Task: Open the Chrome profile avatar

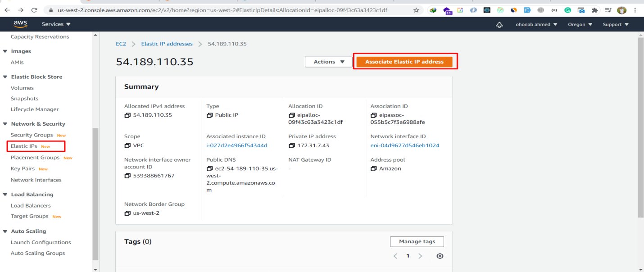Action: (x=621, y=10)
